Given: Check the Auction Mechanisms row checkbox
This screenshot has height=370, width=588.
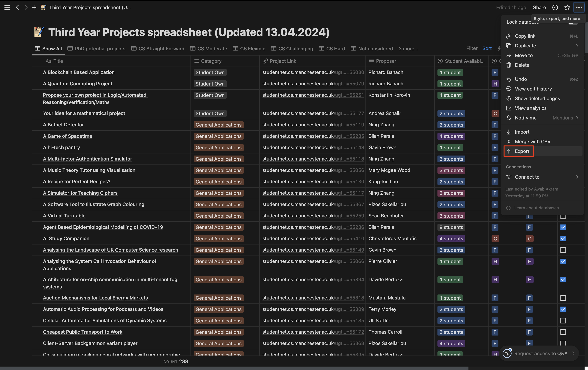Looking at the screenshot, I should (563, 298).
